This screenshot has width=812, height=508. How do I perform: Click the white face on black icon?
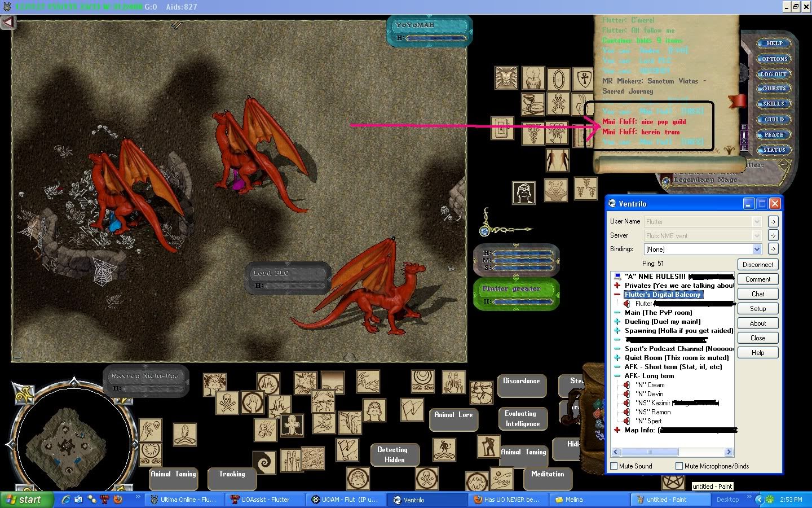523,192
